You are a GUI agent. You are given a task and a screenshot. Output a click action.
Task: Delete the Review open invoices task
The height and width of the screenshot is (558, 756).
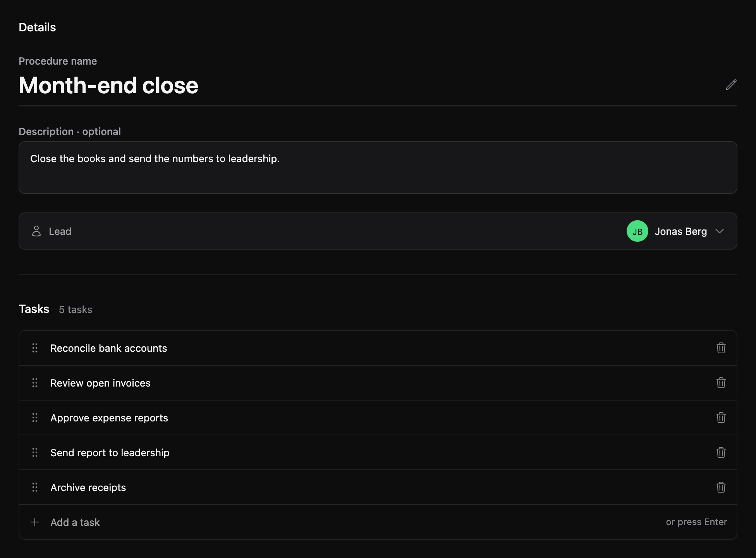[721, 383]
